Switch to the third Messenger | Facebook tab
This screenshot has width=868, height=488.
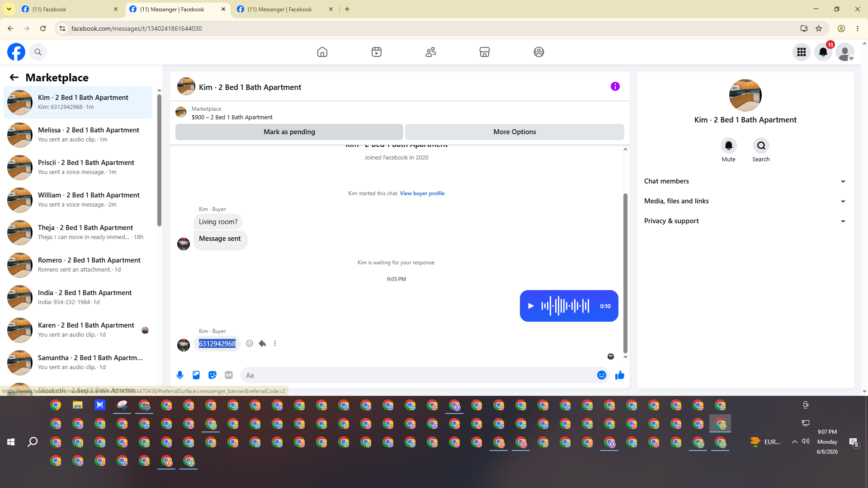pos(285,9)
